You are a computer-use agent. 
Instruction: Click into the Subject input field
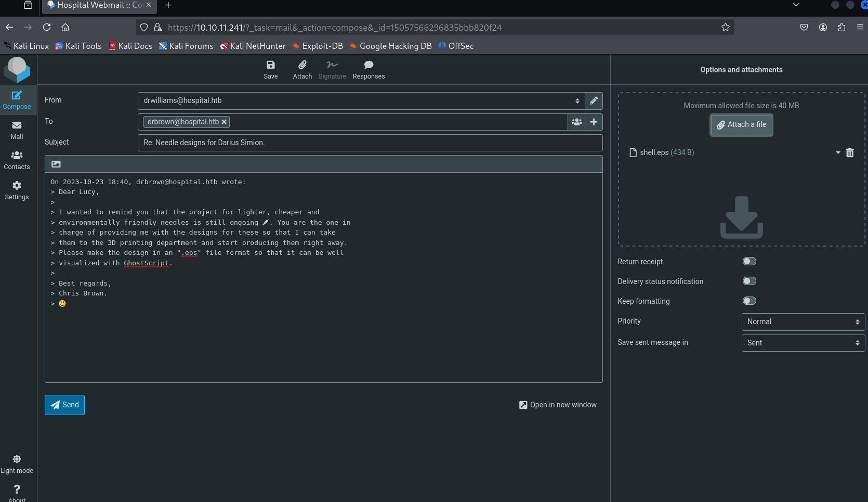click(370, 143)
